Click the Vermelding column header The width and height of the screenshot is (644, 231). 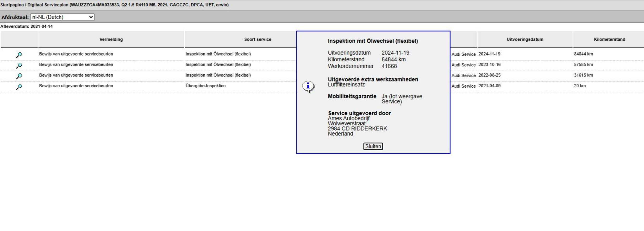point(111,39)
